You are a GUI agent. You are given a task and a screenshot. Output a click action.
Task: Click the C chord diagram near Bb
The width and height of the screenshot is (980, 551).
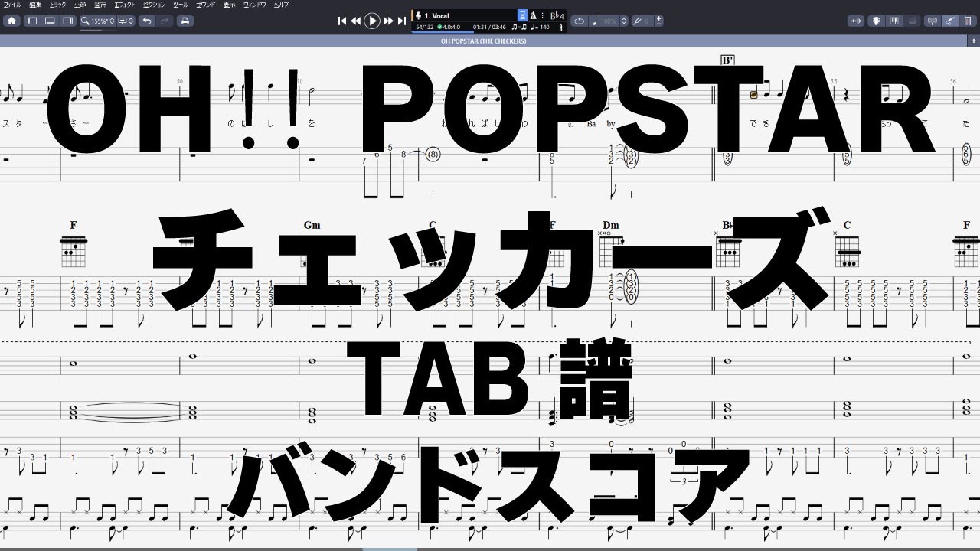pos(847,251)
